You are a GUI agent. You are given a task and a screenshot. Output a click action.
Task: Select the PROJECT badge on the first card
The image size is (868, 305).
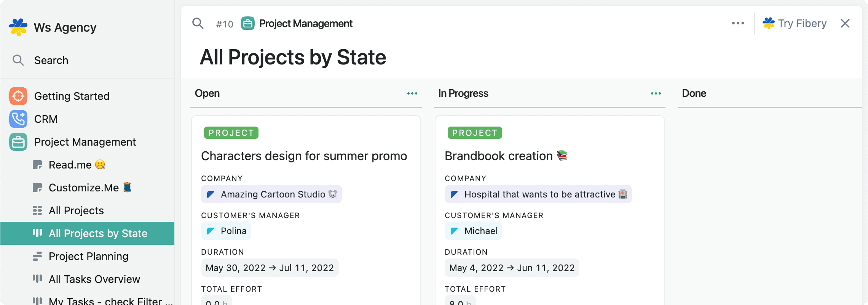tap(230, 133)
